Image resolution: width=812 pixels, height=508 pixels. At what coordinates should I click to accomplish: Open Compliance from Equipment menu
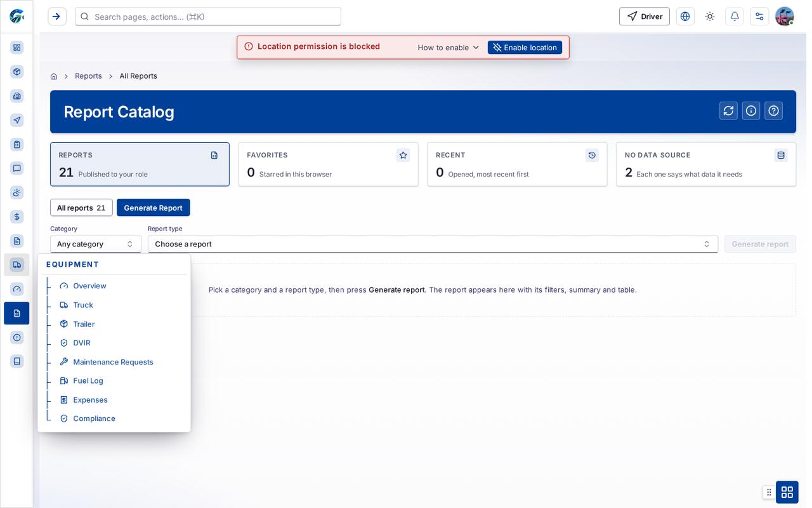click(x=94, y=418)
